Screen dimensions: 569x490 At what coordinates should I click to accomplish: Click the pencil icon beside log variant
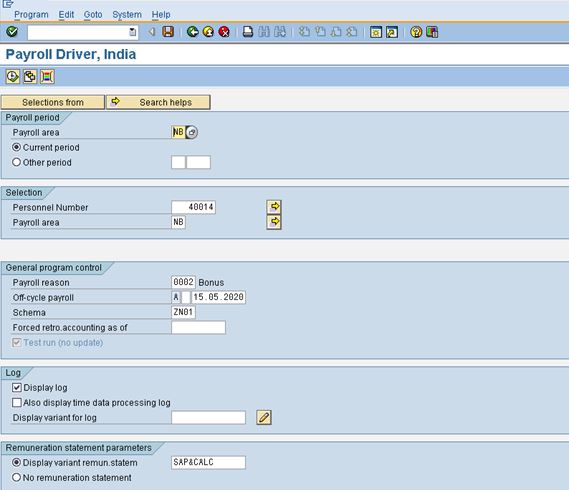coord(264,417)
